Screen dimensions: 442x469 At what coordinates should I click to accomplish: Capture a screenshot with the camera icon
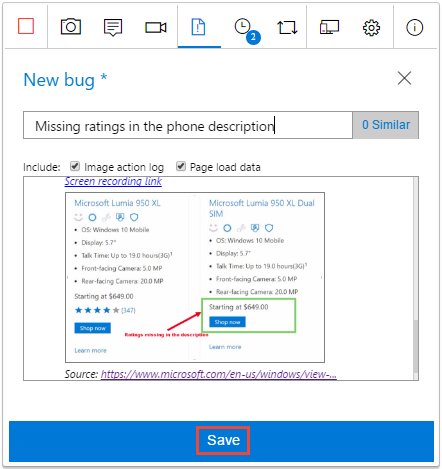point(70,27)
